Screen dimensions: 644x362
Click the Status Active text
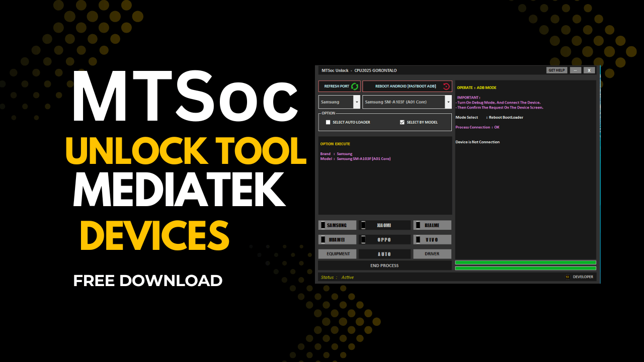pyautogui.click(x=338, y=277)
